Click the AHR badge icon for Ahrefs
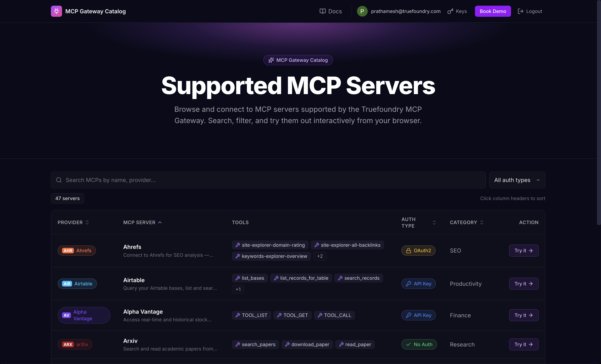The width and height of the screenshot is (601, 364). (x=68, y=251)
